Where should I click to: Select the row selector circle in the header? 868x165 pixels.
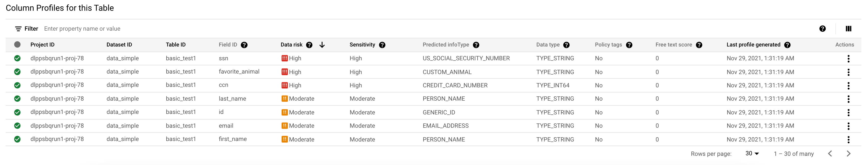pos(18,44)
